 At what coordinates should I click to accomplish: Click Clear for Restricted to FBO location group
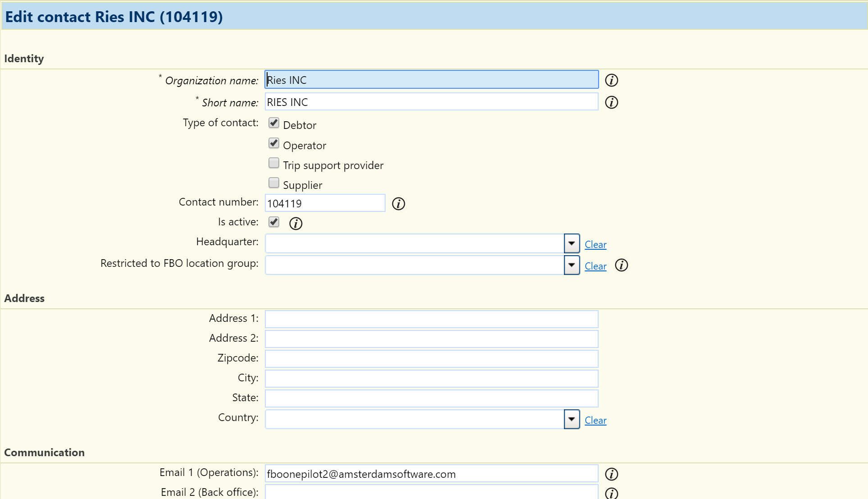tap(595, 266)
